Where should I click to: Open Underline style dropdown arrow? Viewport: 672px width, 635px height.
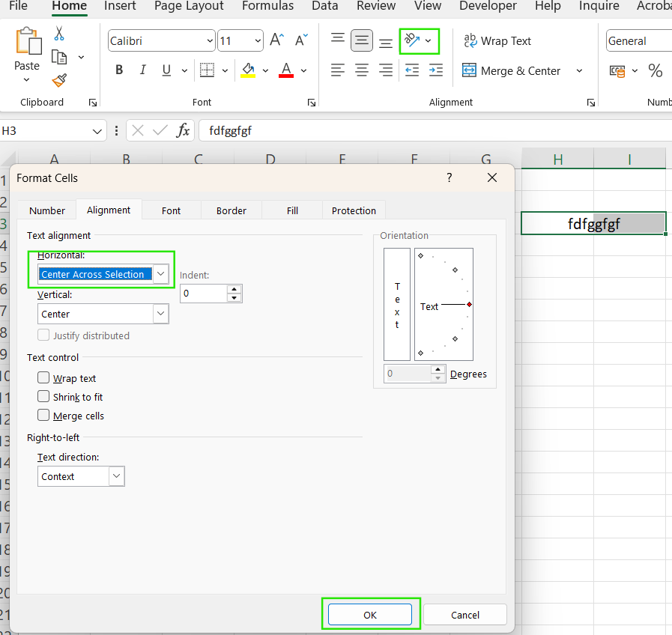[184, 70]
